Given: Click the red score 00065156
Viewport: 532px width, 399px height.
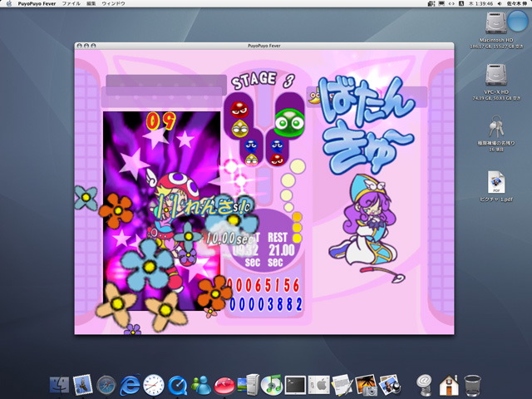Looking at the screenshot, I should (x=264, y=285).
